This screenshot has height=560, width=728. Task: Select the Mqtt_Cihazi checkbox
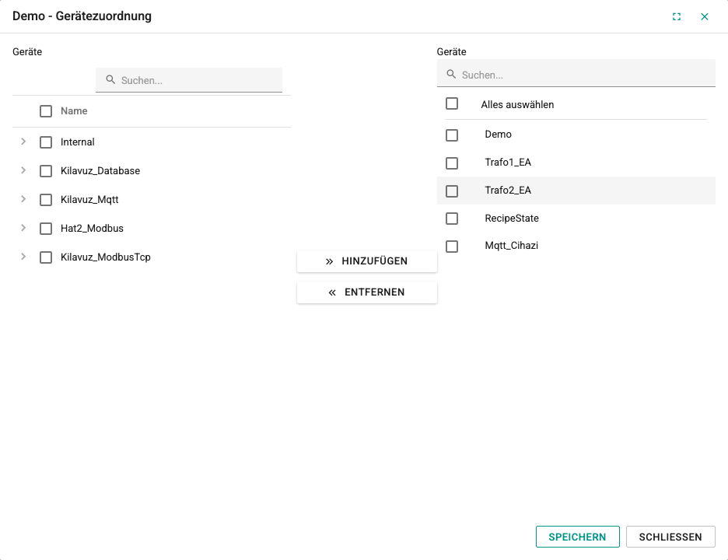tap(452, 246)
